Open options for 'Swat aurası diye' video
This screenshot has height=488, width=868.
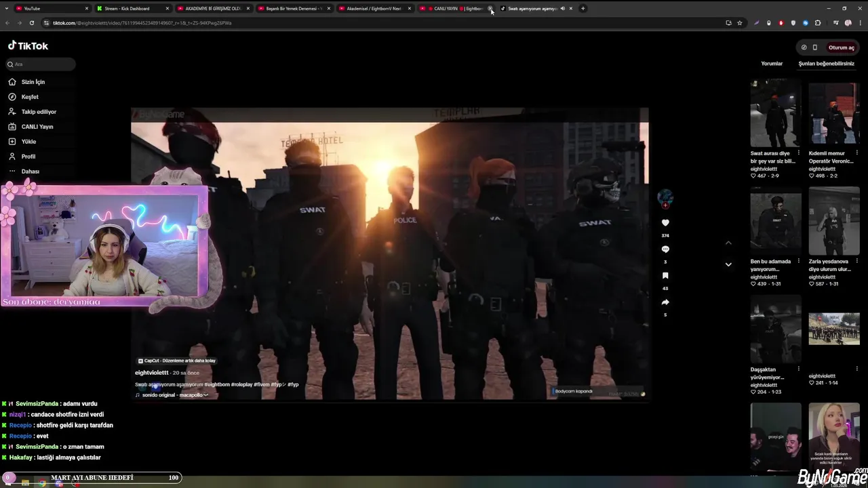click(798, 153)
